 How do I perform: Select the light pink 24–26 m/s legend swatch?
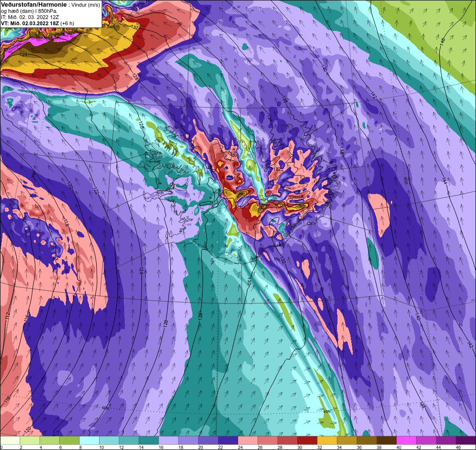pyautogui.click(x=248, y=440)
